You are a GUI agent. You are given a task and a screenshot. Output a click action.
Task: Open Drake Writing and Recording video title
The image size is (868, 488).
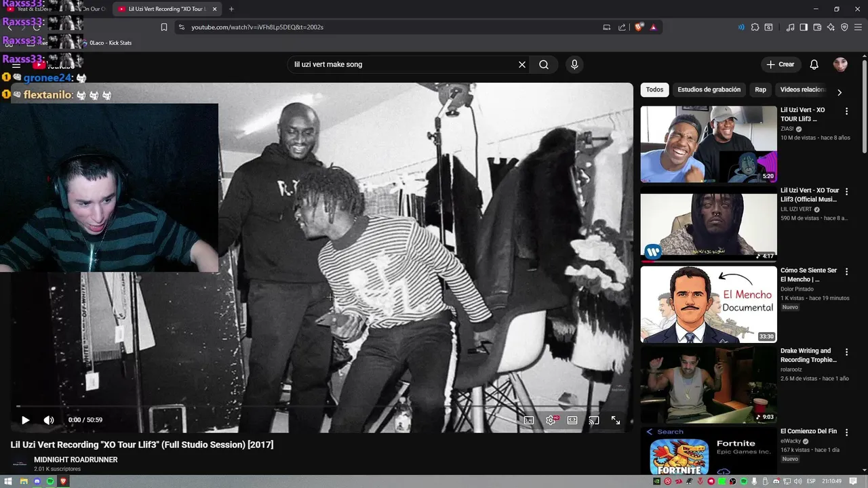coord(808,355)
